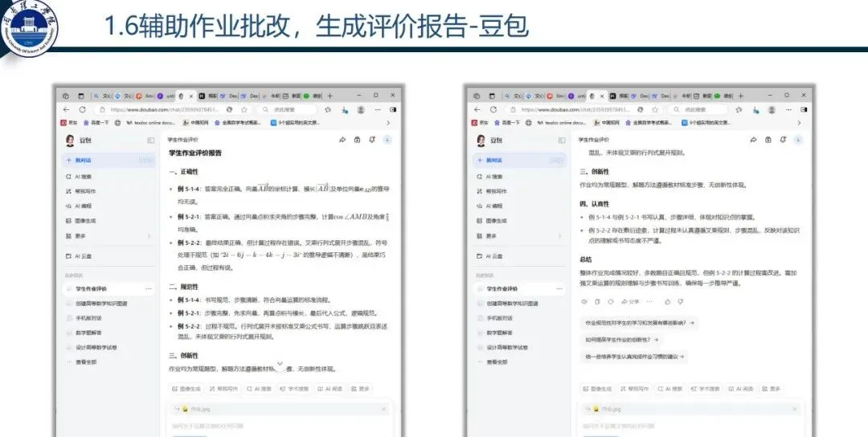Expand 更多 arrow in left window sidebar

coord(149,236)
